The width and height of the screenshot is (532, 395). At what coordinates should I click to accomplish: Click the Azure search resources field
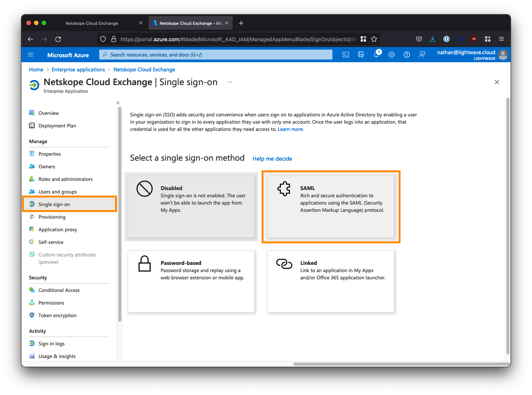(x=216, y=55)
